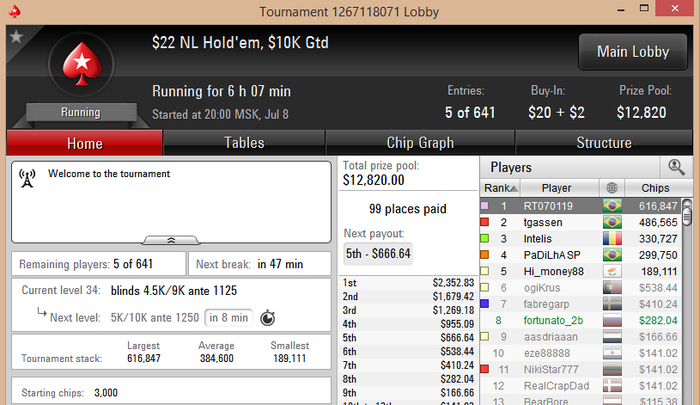Open the player search magnifier
The height and width of the screenshot is (405, 700).
pos(676,167)
